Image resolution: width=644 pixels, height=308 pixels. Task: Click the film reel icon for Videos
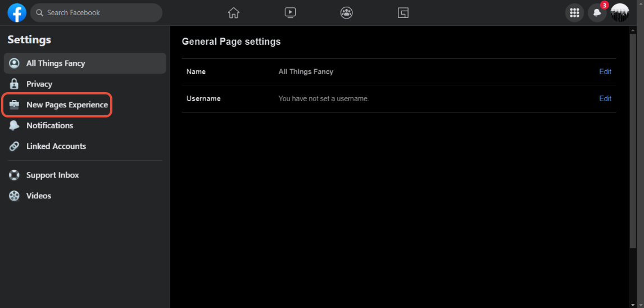[x=15, y=196]
